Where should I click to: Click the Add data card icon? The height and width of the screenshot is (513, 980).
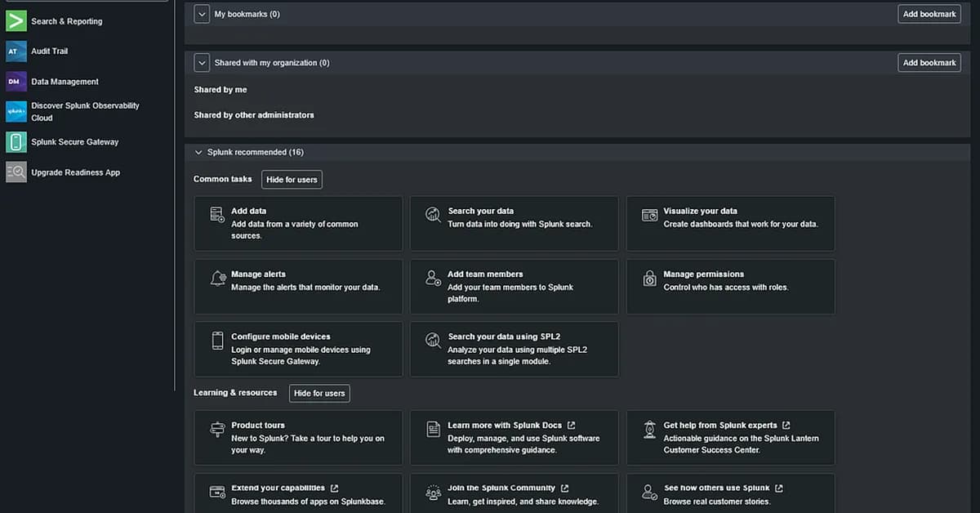click(x=217, y=215)
